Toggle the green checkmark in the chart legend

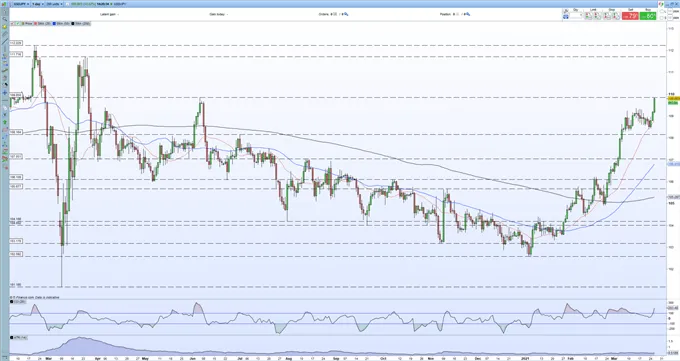point(18,23)
